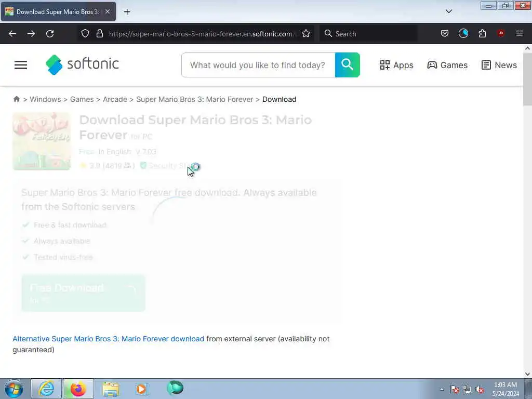Open Internet Explorer from the taskbar

(x=46, y=389)
